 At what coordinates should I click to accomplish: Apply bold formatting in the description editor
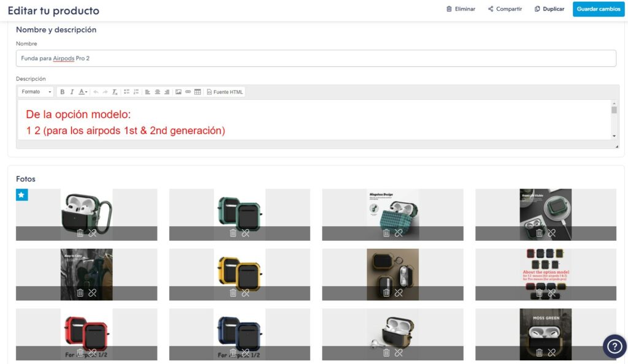tap(62, 91)
